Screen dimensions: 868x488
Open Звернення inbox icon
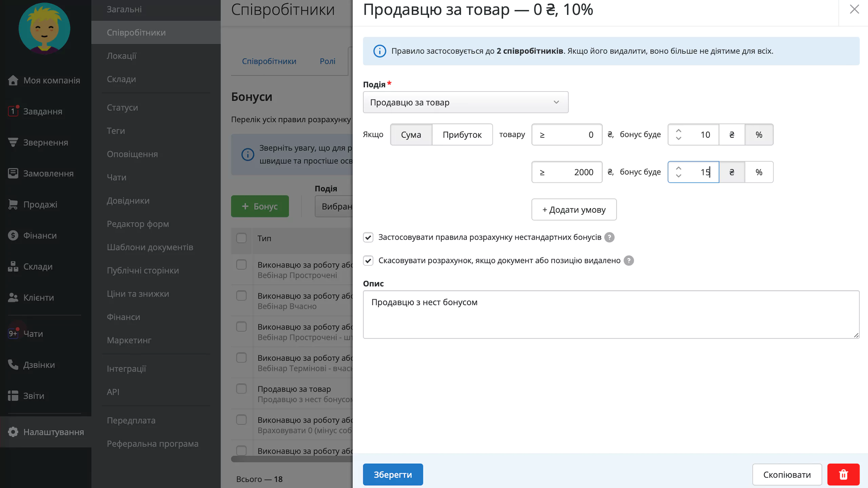13,142
